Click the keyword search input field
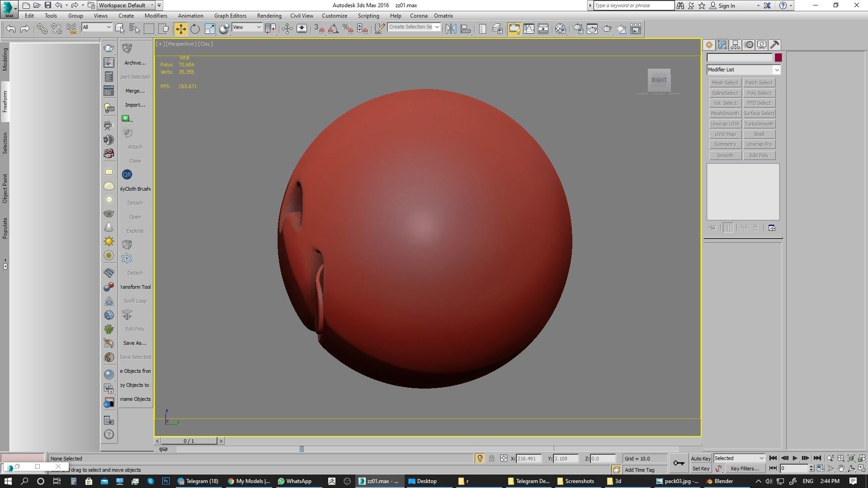 pos(633,5)
